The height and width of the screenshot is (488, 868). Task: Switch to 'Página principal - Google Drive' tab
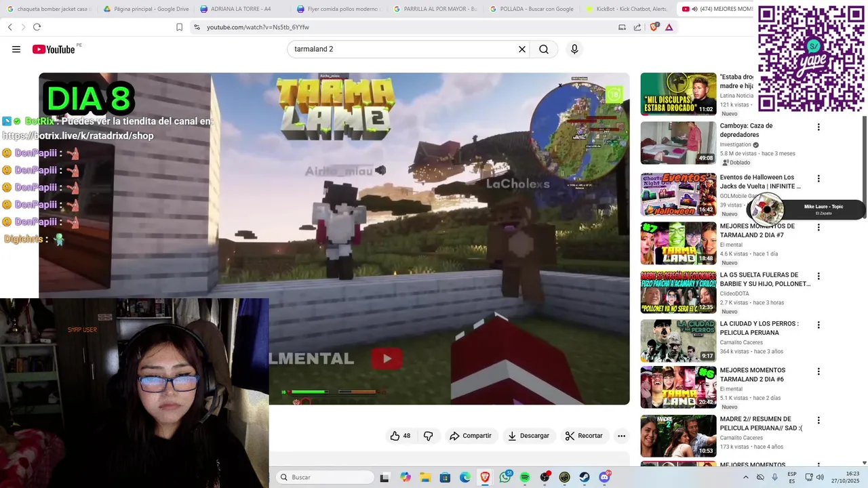pos(145,9)
